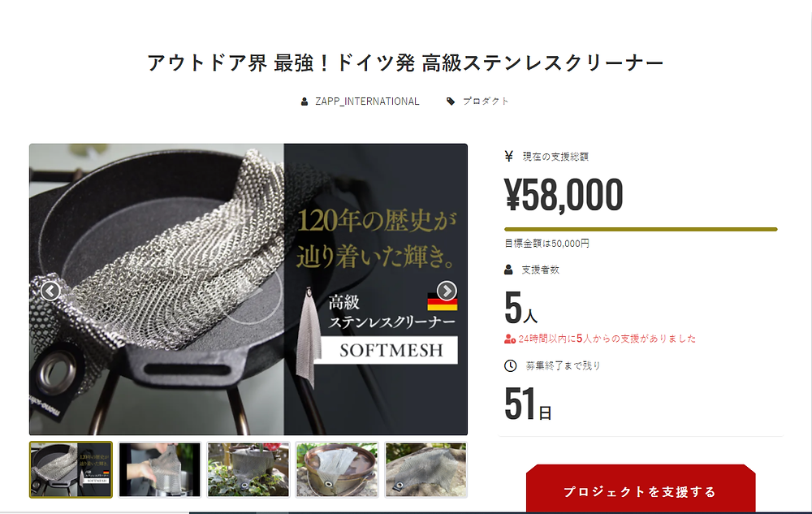
Task: Select the first thumbnail with skillet banner
Action: [71, 469]
